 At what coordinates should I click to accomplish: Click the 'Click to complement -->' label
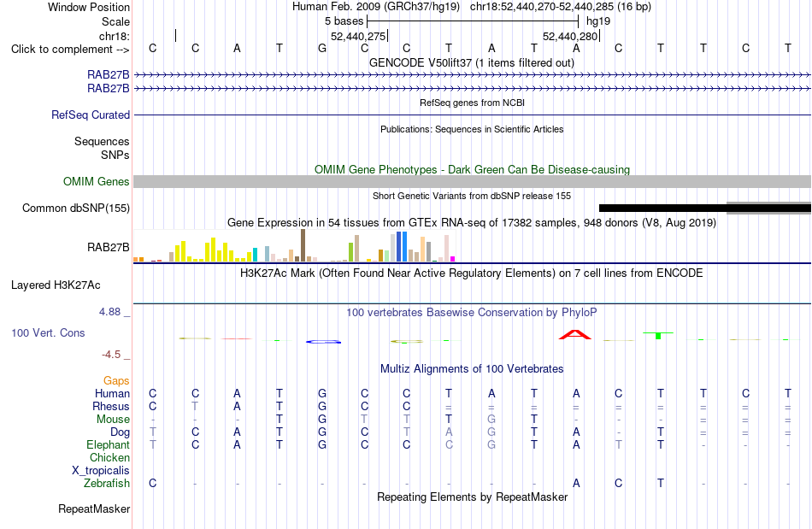(x=70, y=50)
